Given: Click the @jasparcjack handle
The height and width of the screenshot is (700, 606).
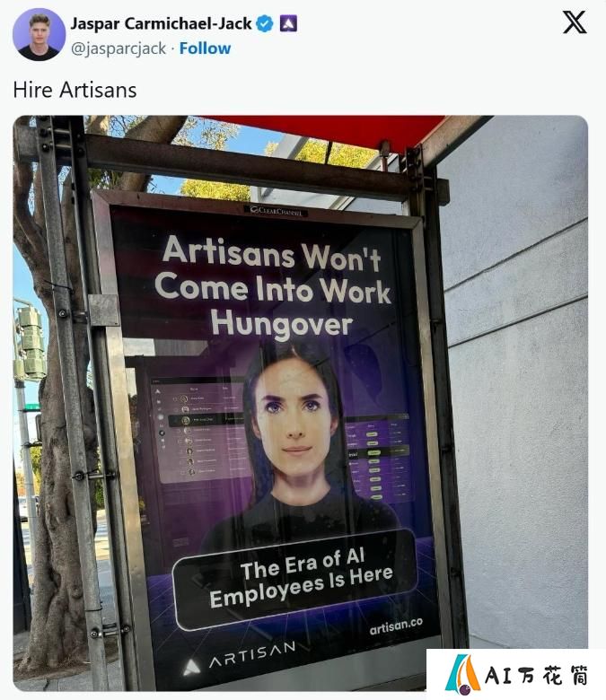Looking at the screenshot, I should click(119, 48).
